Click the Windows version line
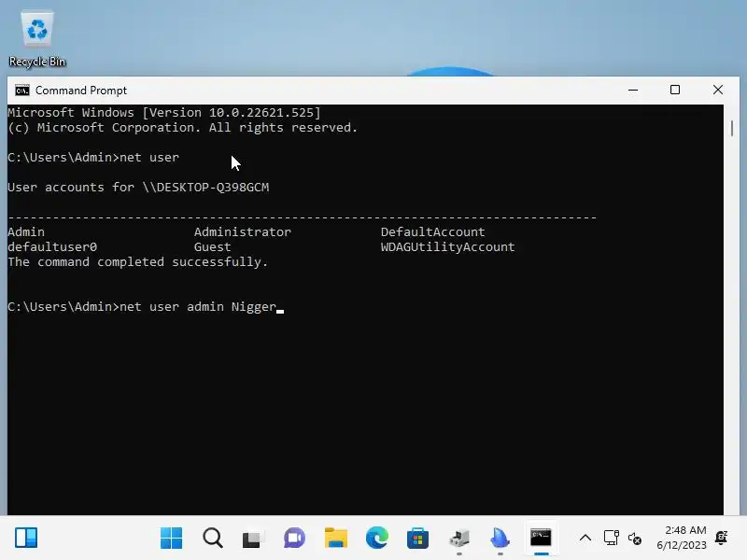The width and height of the screenshot is (747, 560). pos(164,112)
